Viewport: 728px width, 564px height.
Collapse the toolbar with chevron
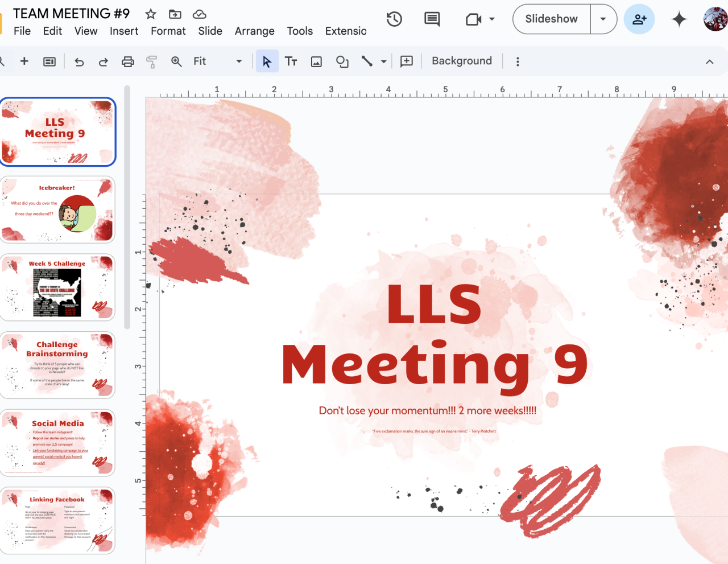click(x=709, y=61)
